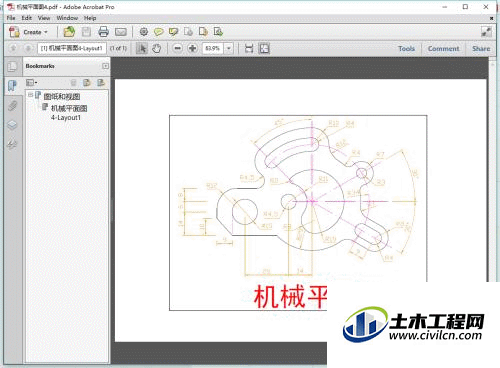Select the 图纸和视图 bookmark
This screenshot has height=368, width=500.
[x=62, y=97]
